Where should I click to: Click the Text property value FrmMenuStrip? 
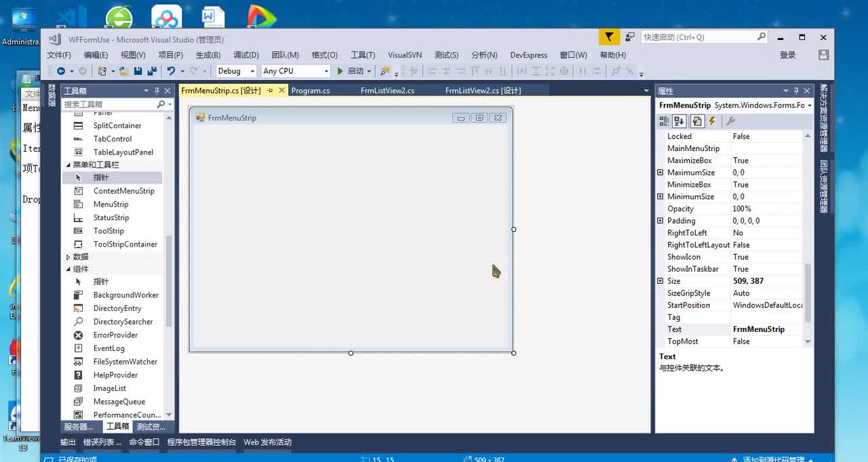point(767,329)
